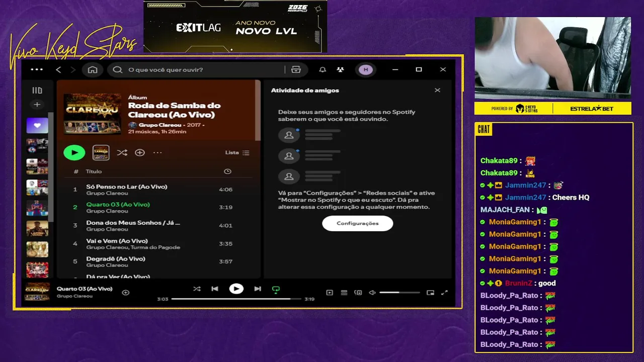Click the now playing cover thumbnail
Viewport: 644px width, 362px height.
(x=37, y=292)
